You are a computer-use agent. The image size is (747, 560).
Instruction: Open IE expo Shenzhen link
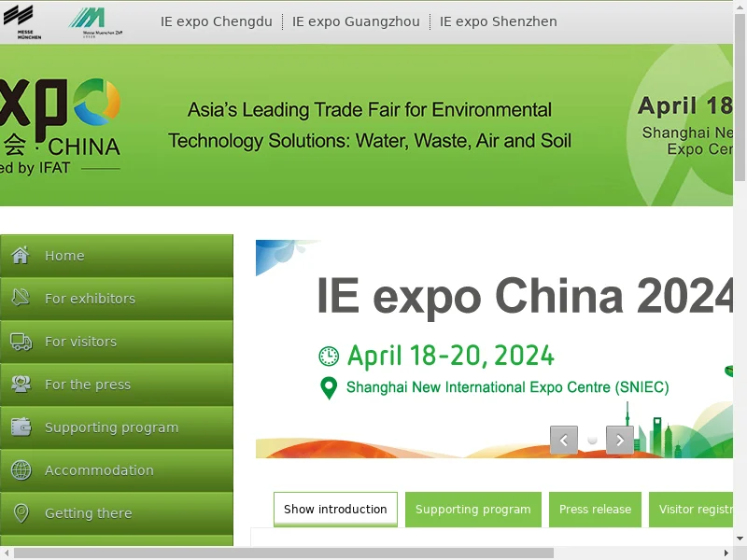(x=498, y=21)
